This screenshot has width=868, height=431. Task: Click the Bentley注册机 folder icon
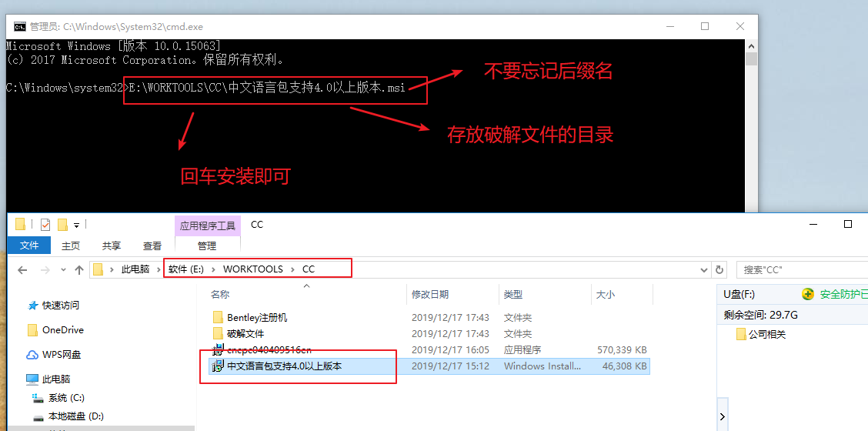[218, 317]
